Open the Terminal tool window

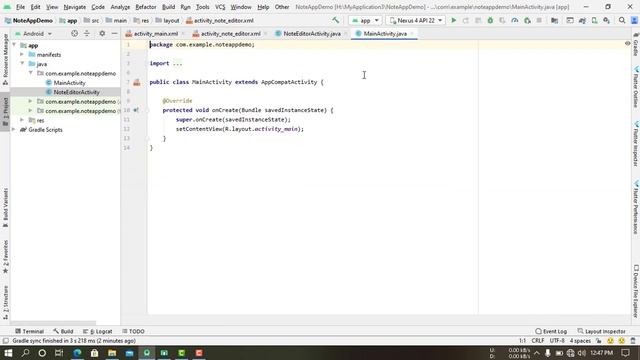(29, 331)
